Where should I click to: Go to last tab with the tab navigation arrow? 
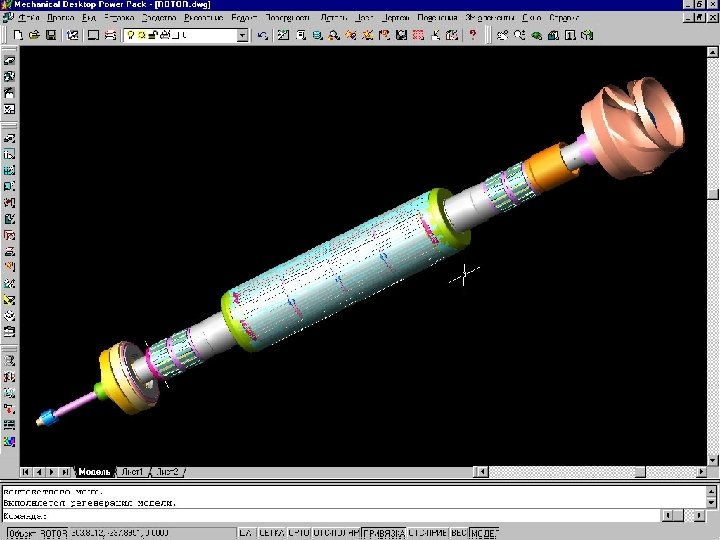[x=65, y=472]
